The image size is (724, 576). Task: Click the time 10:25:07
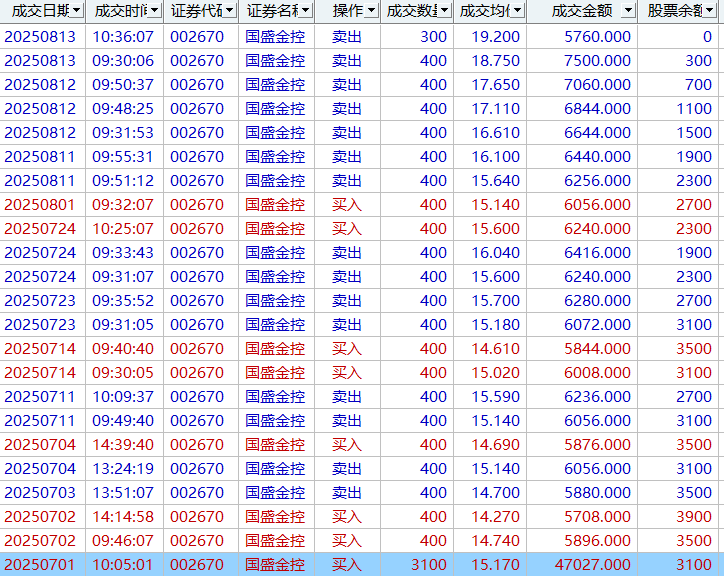123,229
